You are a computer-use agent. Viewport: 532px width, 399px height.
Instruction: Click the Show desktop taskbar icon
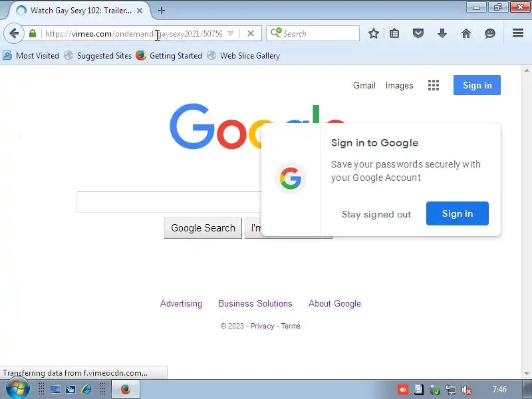[x=55, y=389]
